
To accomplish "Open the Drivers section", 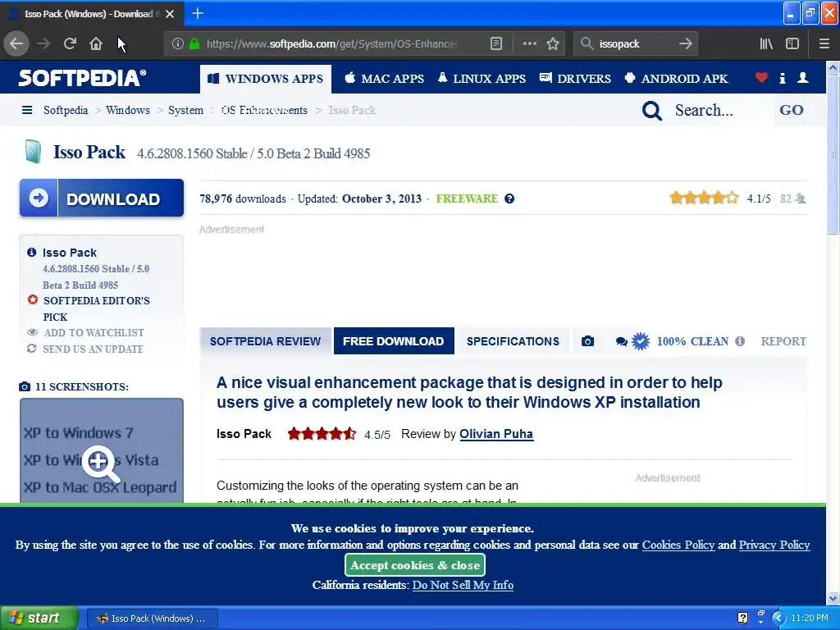I will tap(575, 79).
